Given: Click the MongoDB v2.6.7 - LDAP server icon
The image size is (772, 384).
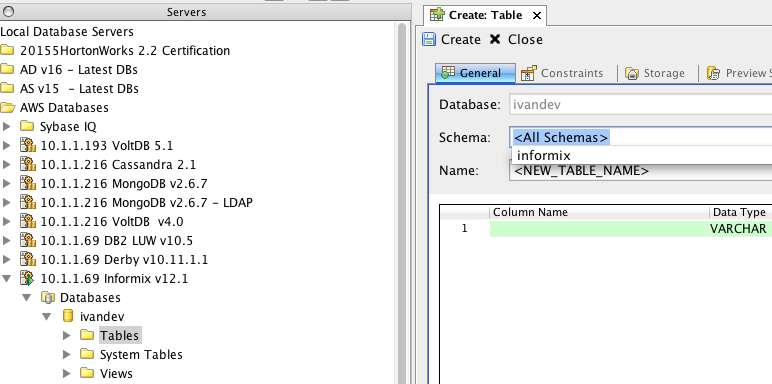Looking at the screenshot, I should click(x=28, y=202).
